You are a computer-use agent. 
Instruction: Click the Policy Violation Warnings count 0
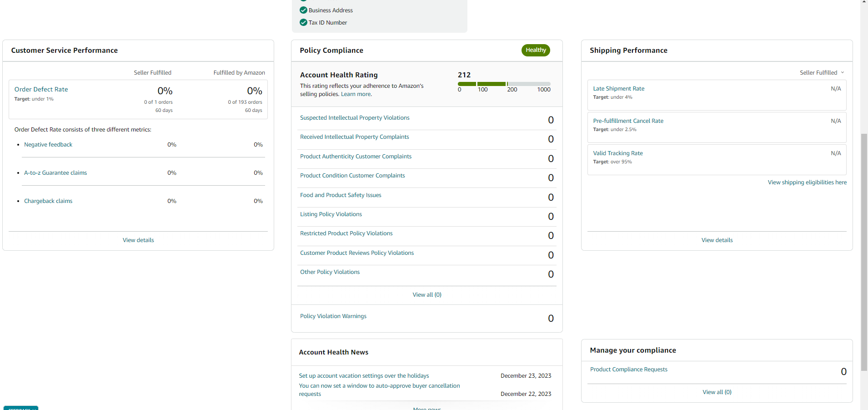[551, 319]
